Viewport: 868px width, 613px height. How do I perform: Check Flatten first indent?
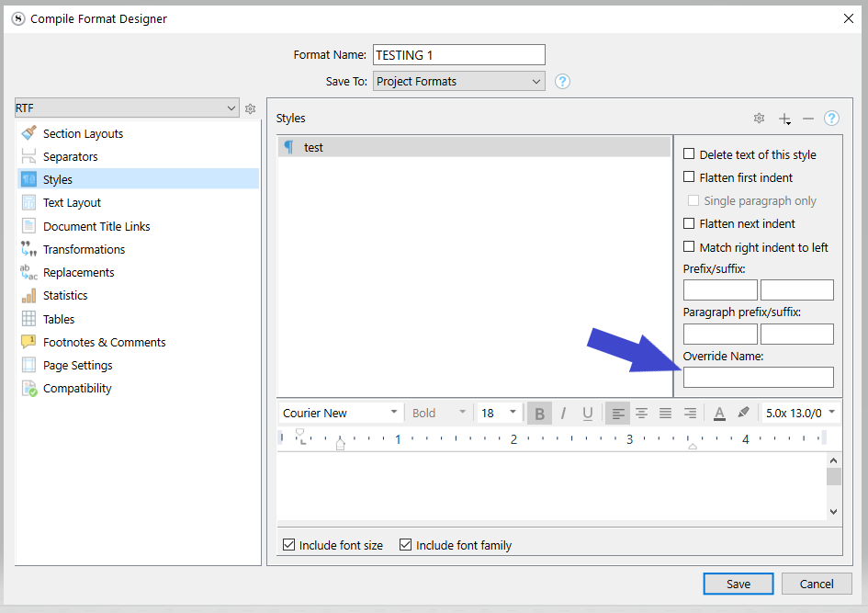click(689, 177)
